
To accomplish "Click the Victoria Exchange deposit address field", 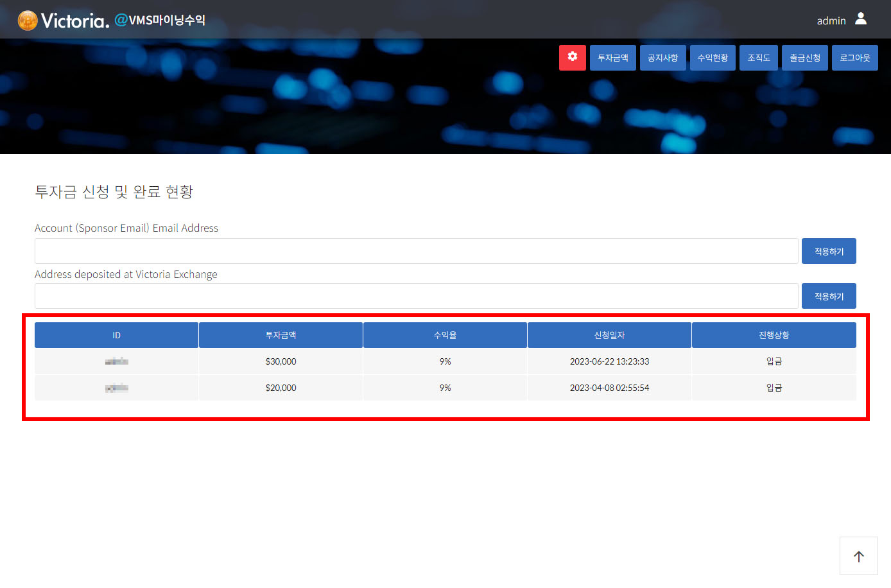I will [x=416, y=296].
